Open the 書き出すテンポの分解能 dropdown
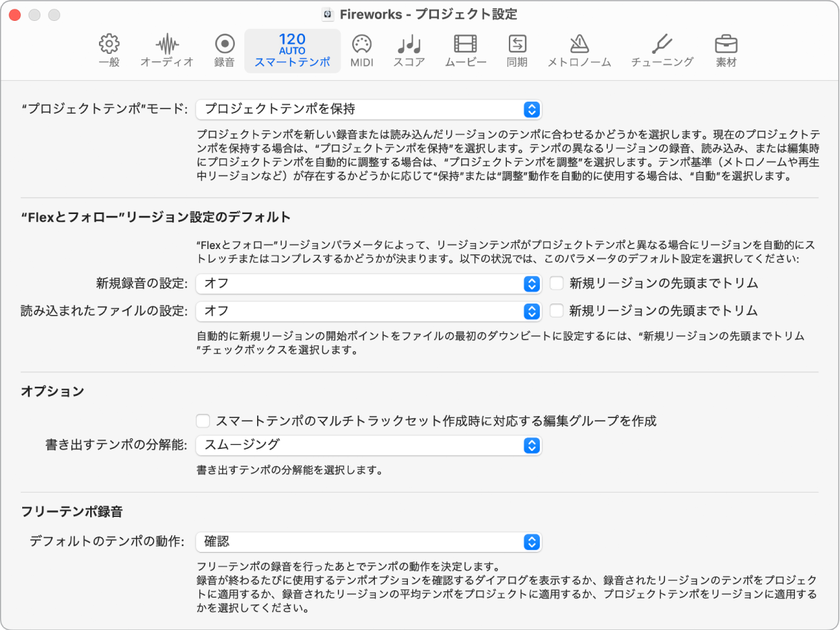Screen dimensions: 840x630 click(x=369, y=445)
